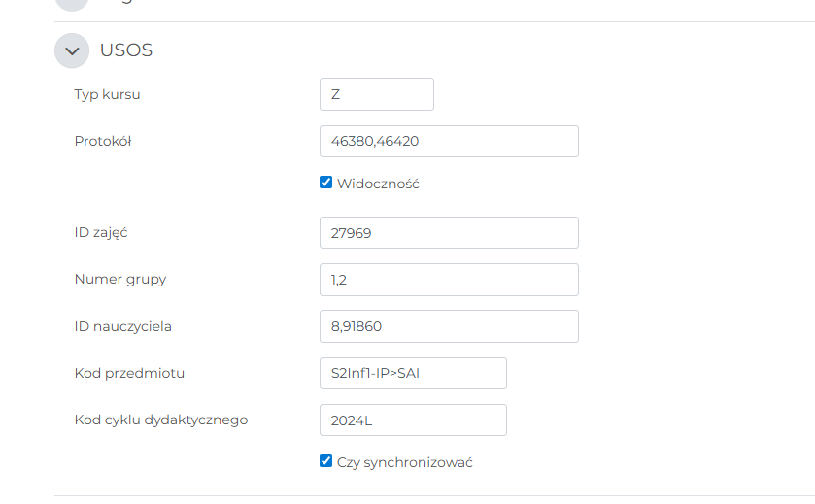Focus the Typ kursu input field
This screenshot has width=815, height=504.
[x=376, y=94]
